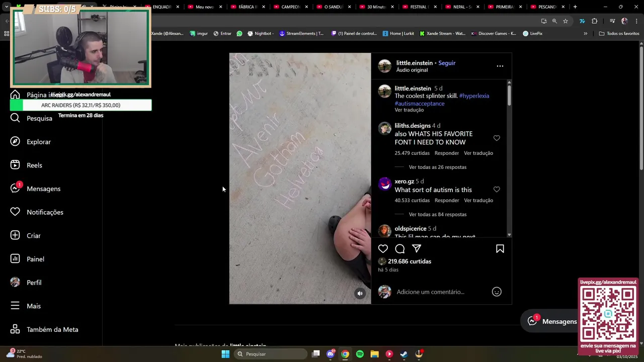This screenshot has width=644, height=362.
Task: Like liliths.designs comment heart
Action: click(497, 138)
